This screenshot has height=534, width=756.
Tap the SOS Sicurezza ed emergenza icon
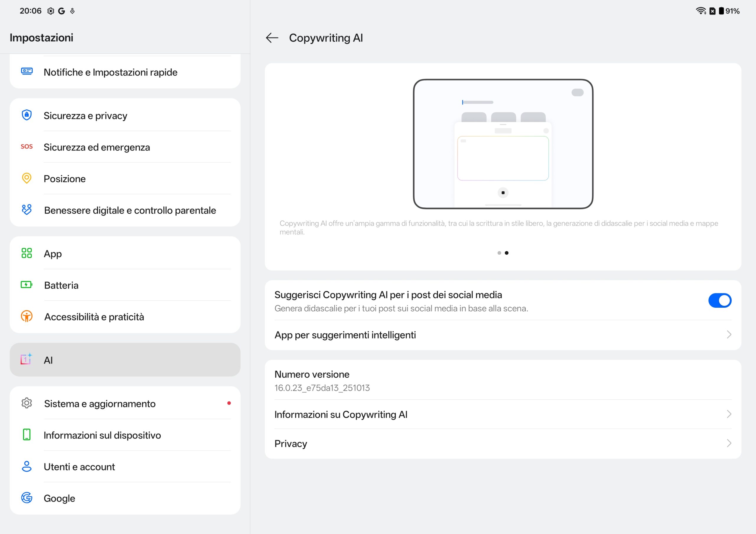pyautogui.click(x=27, y=147)
